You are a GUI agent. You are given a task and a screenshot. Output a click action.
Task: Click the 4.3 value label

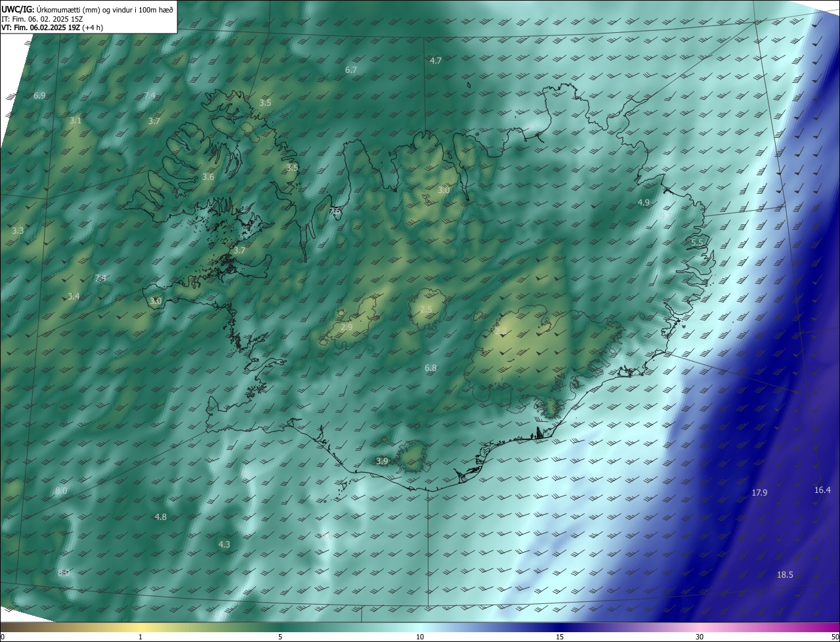pyautogui.click(x=224, y=544)
